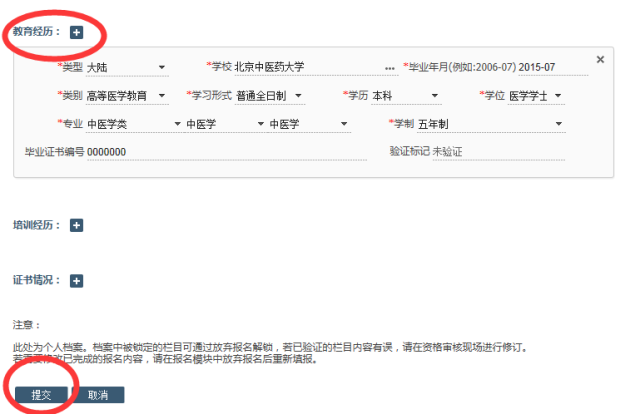
Task: Click the 毕业年月 field 2015-07
Action: [553, 67]
